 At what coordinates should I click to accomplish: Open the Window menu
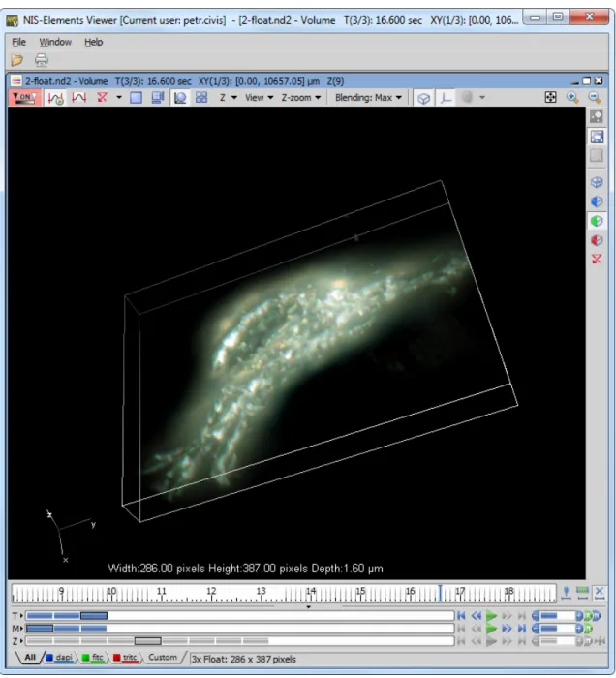(x=55, y=42)
